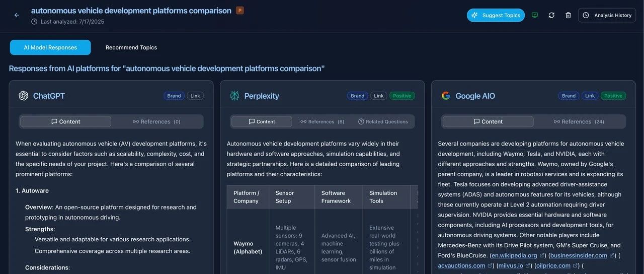Click the Brand tag on ChatGPT card
This screenshot has width=644, height=274.
174,96
